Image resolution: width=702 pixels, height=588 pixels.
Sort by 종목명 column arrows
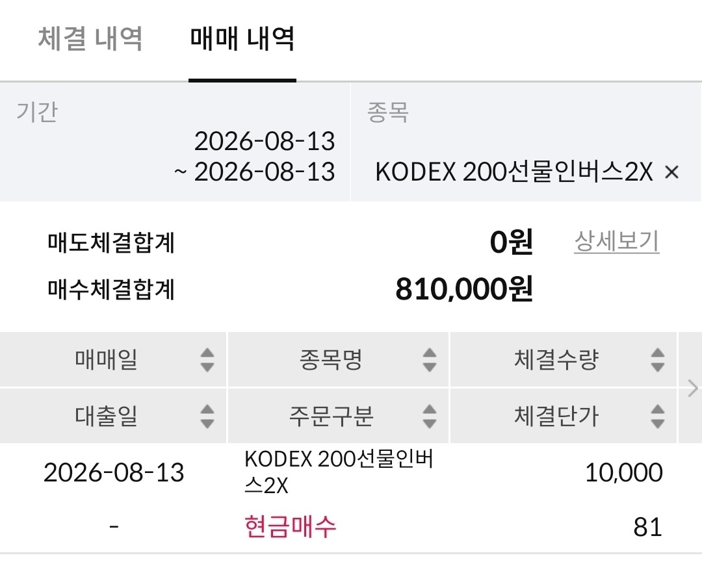pos(430,360)
